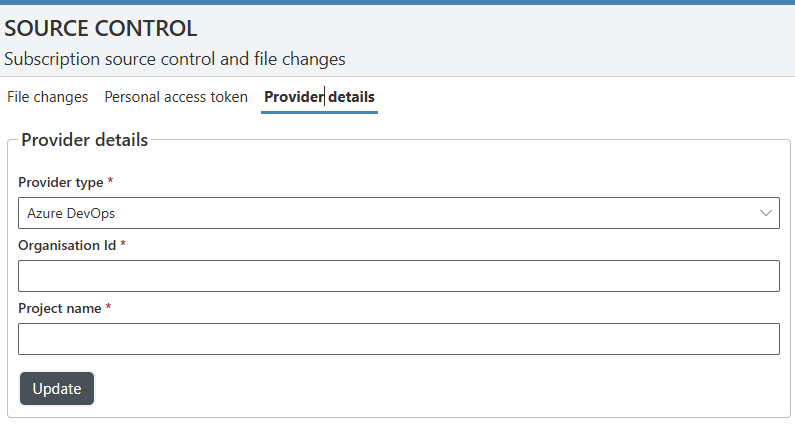Focus the Organisation Id text field
Image resolution: width=795 pixels, height=433 pixels.
(x=398, y=276)
